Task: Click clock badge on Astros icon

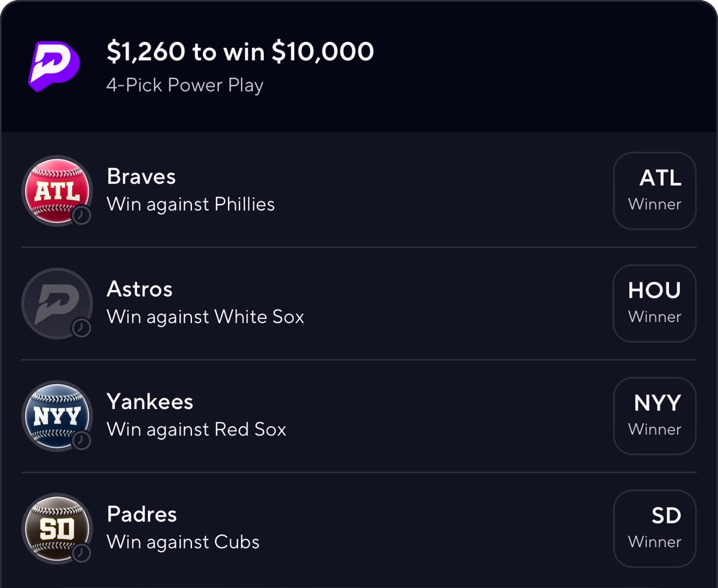Action: pos(81,328)
